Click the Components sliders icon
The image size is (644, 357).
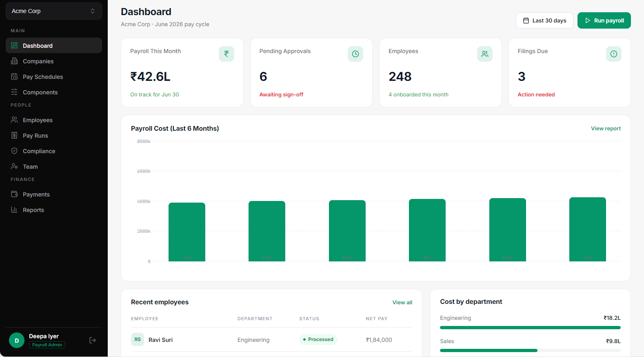coord(14,92)
